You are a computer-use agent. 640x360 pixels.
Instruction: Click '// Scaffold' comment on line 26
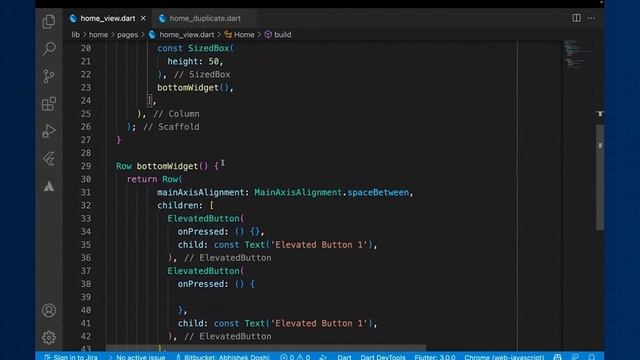[x=171, y=127]
